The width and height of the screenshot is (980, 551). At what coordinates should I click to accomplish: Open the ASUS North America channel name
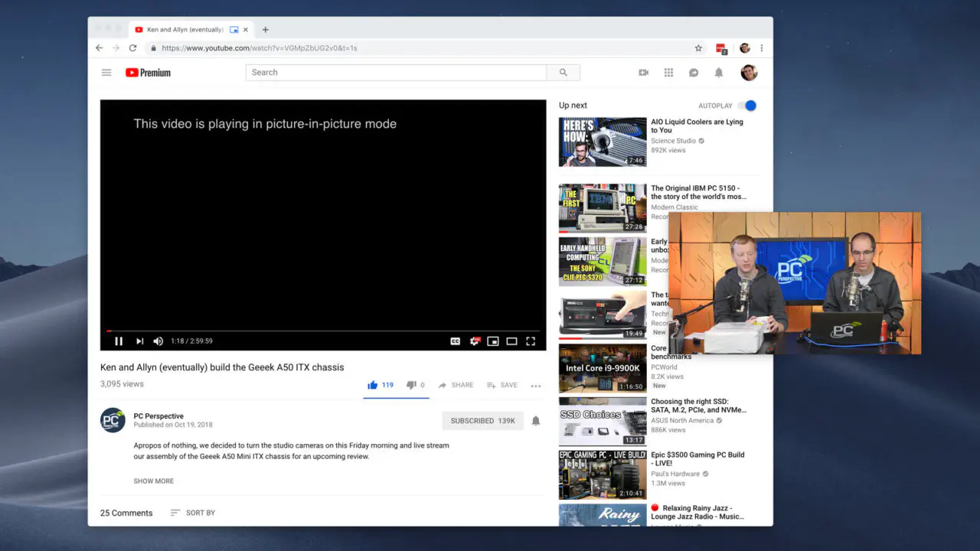(x=682, y=420)
